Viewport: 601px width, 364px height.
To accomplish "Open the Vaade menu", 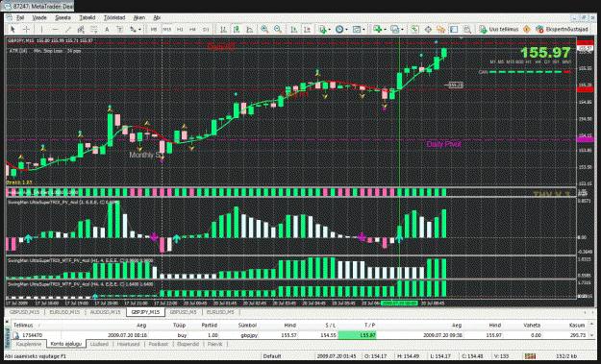I will [39, 17].
